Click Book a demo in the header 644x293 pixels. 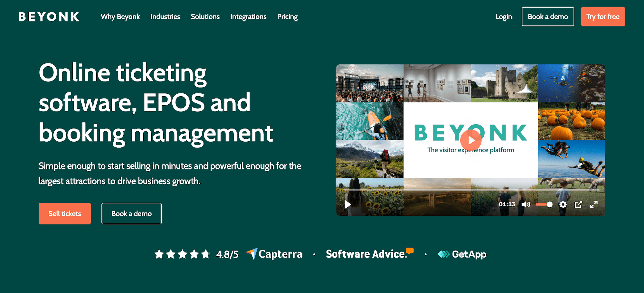(x=548, y=17)
